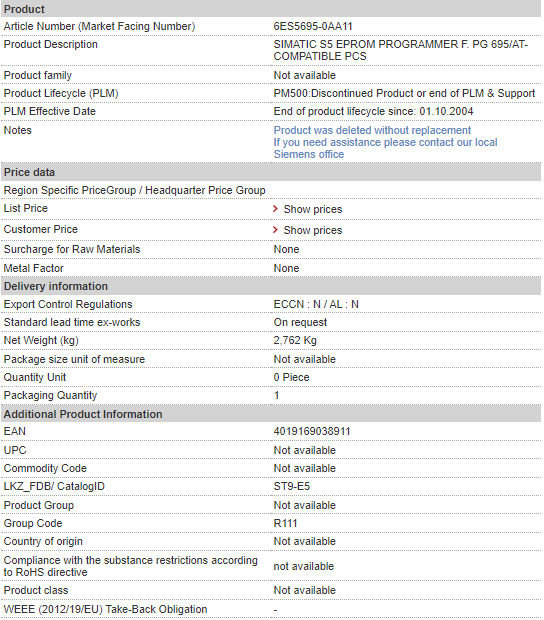Click the SIMATIC S5 EPROM product description
The image size is (544, 620).
(400, 50)
